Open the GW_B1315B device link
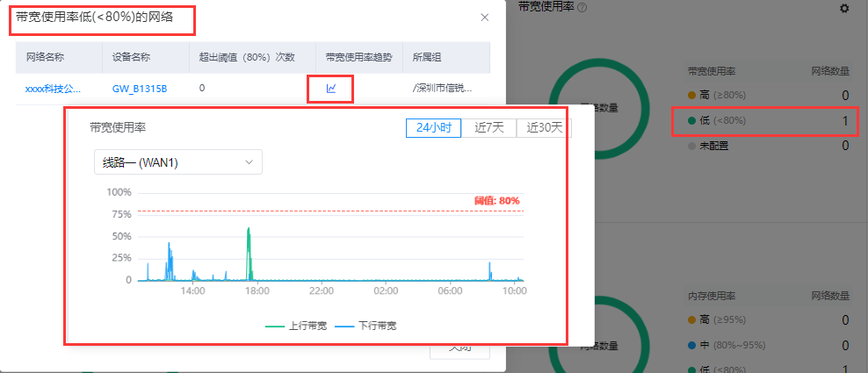This screenshot has width=868, height=373. coord(139,88)
